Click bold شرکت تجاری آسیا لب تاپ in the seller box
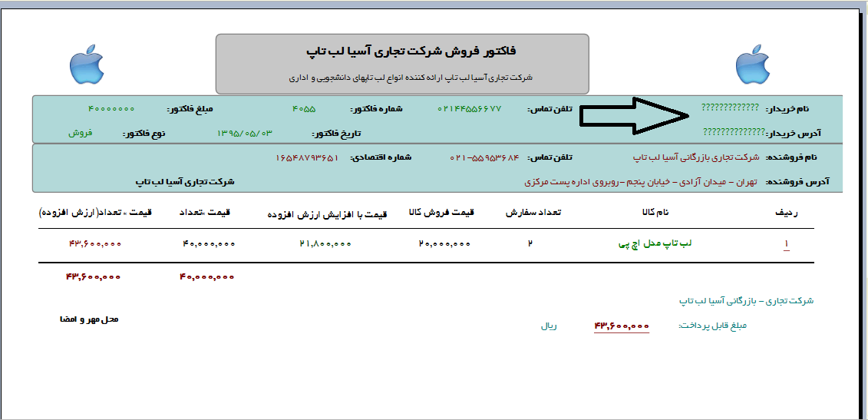The image size is (868, 420). 185,182
